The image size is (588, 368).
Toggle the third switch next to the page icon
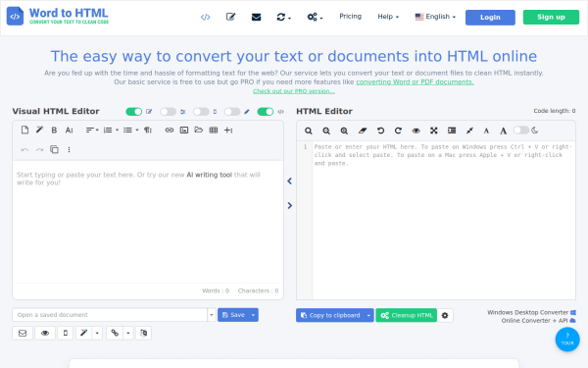(x=201, y=112)
